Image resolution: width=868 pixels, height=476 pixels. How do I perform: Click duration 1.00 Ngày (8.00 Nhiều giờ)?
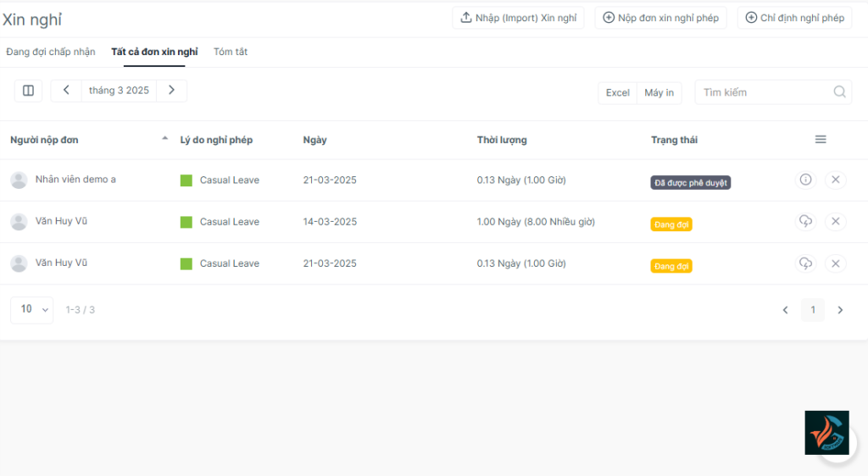point(536,222)
